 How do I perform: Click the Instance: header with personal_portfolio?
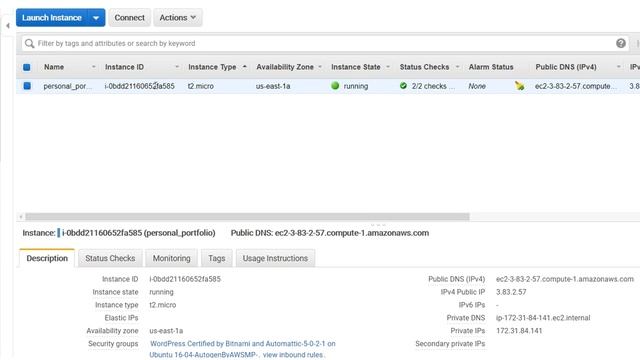(119, 233)
